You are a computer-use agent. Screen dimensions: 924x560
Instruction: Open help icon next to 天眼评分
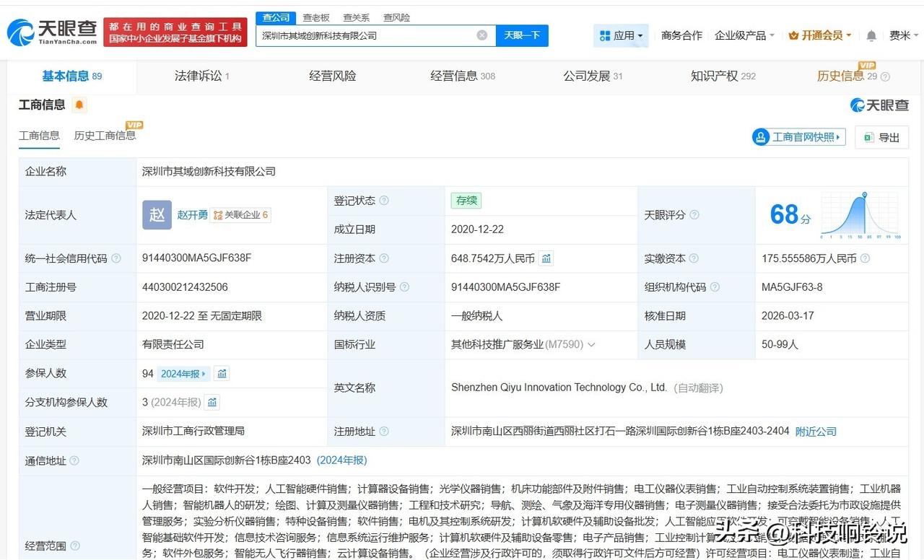pyautogui.click(x=694, y=215)
